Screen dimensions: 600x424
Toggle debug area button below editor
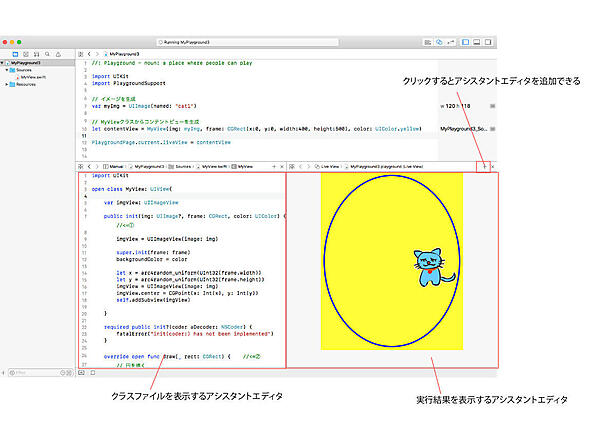point(81,373)
